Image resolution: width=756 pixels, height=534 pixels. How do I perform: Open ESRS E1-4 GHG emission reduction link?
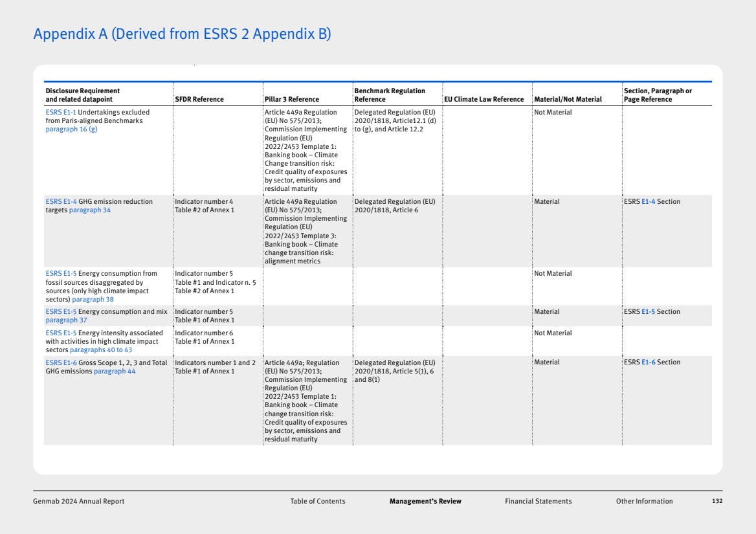pyautogui.click(x=61, y=202)
